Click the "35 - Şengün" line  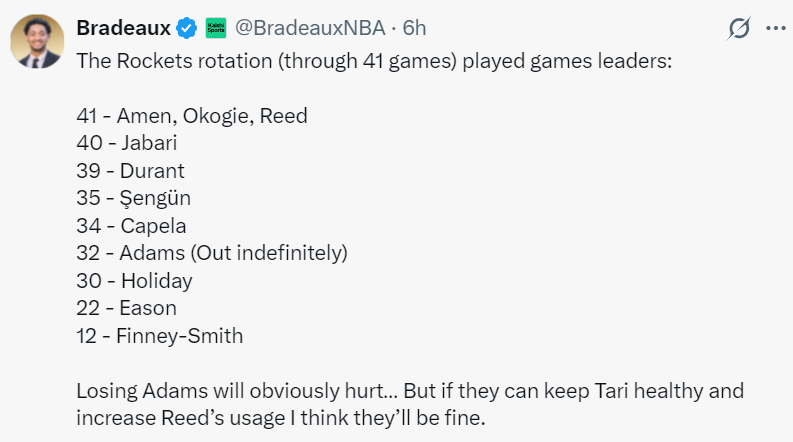[133, 198]
